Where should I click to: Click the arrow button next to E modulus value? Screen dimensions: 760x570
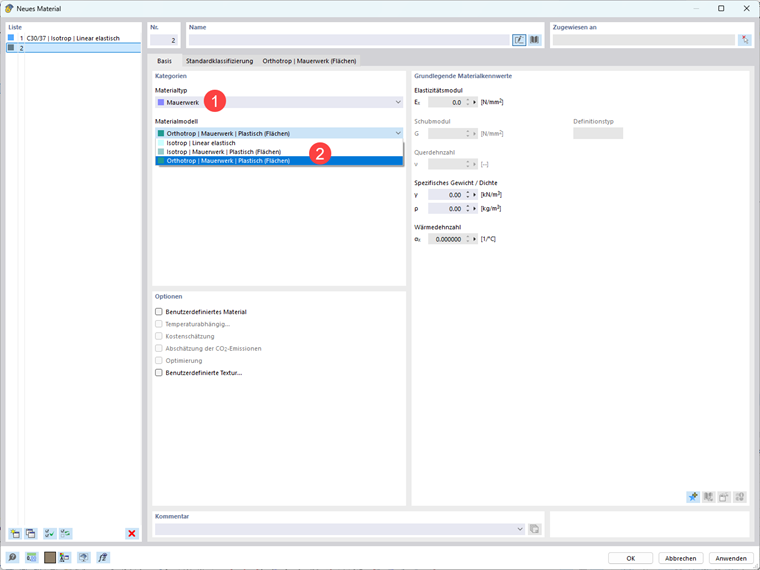(475, 102)
